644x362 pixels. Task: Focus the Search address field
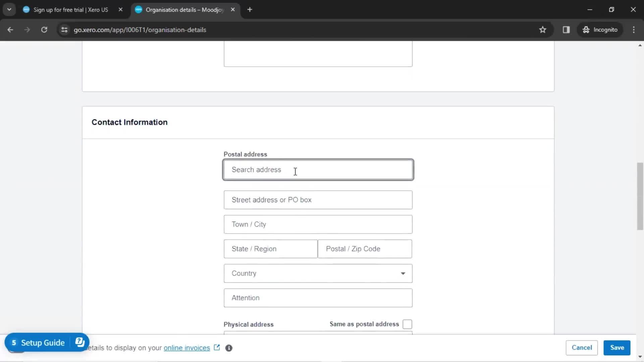point(318,170)
